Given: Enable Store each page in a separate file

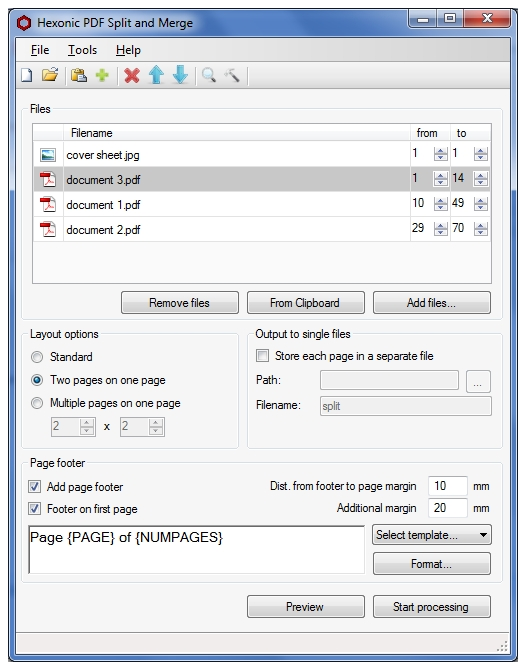Looking at the screenshot, I should (262, 355).
